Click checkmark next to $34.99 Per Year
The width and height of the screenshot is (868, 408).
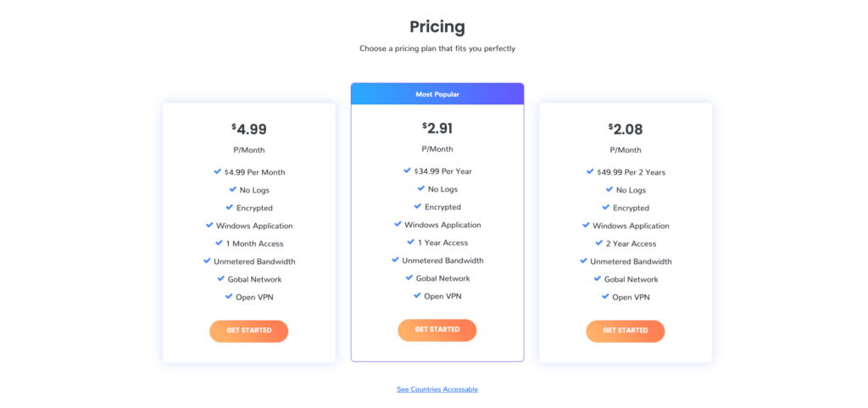click(407, 170)
